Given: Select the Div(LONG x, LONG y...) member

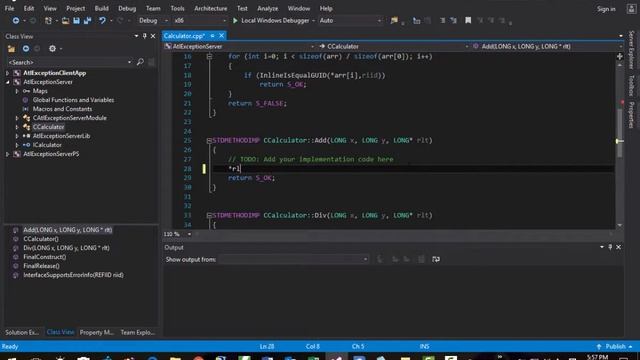Looking at the screenshot, I should [66, 248].
